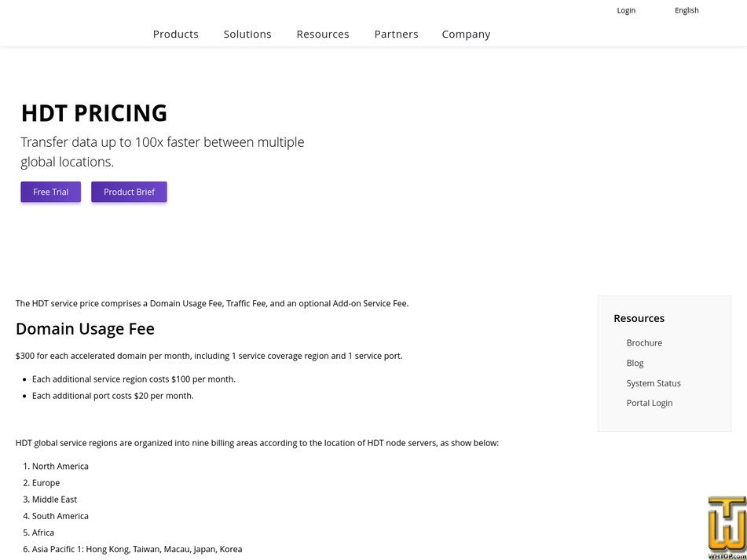Open the System Status link
The height and width of the screenshot is (560, 747).
(x=654, y=383)
